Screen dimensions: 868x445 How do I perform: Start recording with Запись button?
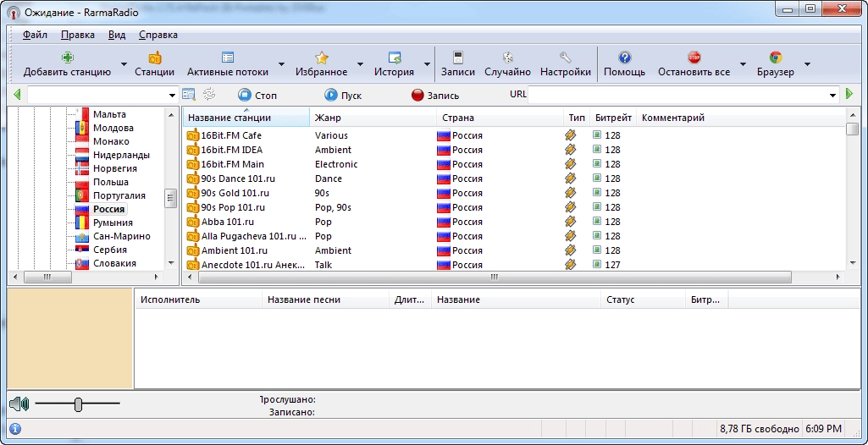[x=435, y=95]
